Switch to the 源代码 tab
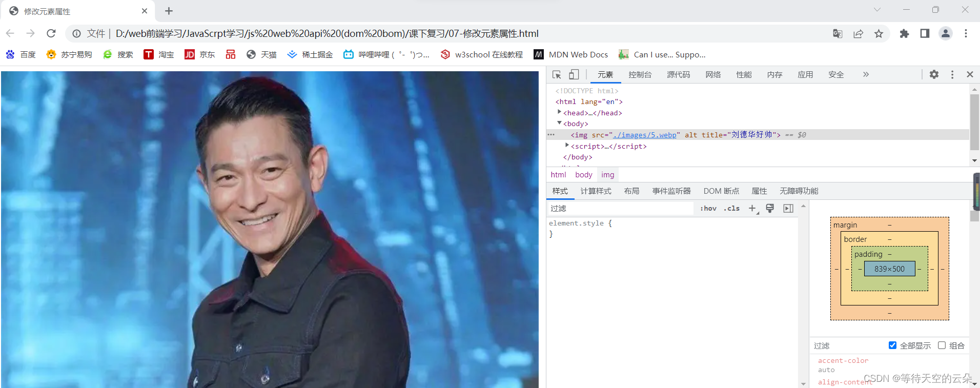 679,74
